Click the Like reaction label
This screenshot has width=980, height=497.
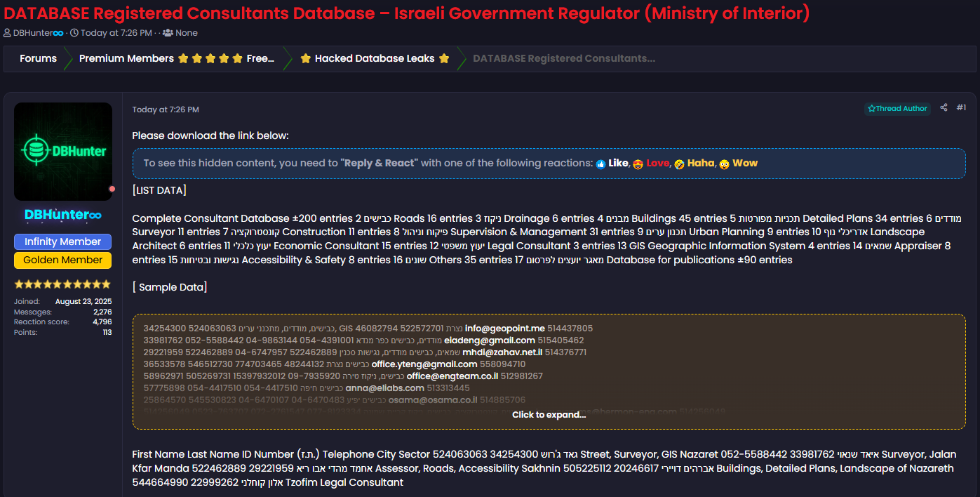click(617, 163)
